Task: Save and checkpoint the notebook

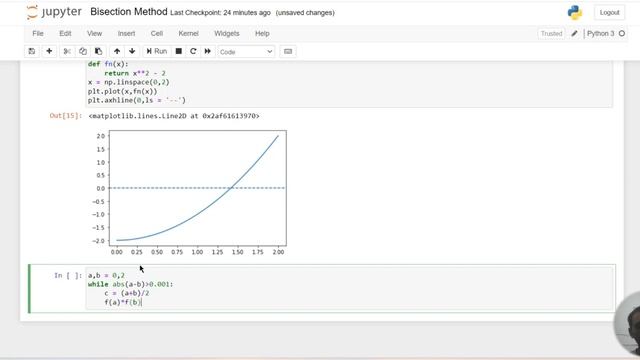Action: click(x=32, y=51)
